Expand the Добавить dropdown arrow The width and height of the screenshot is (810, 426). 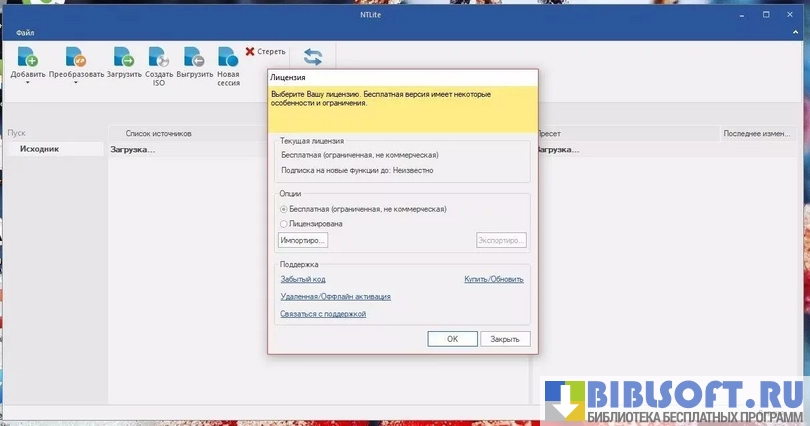(x=27, y=84)
